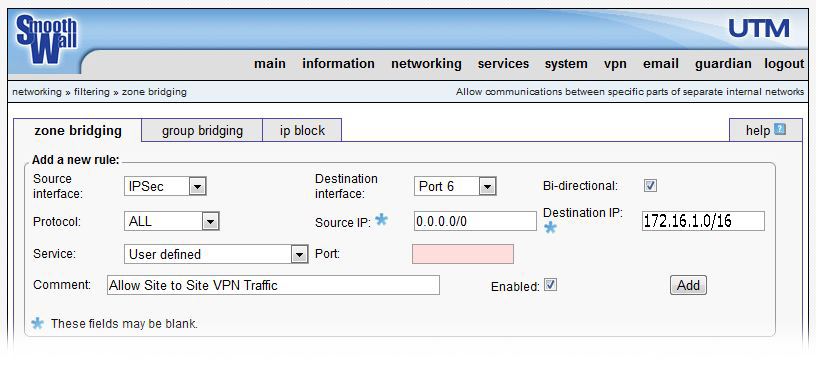This screenshot has width=816, height=372.
Task: Open the system menu
Action: click(566, 64)
